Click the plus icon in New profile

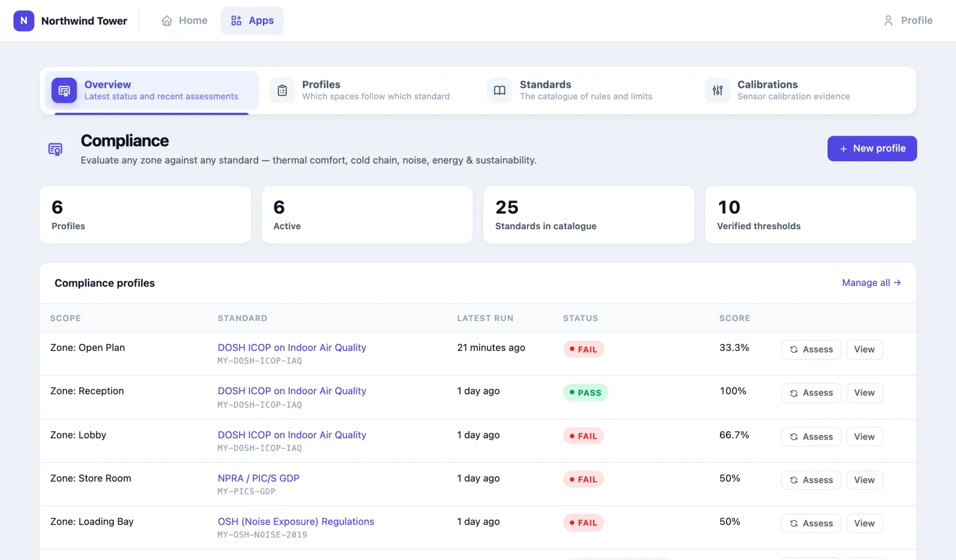coord(844,149)
